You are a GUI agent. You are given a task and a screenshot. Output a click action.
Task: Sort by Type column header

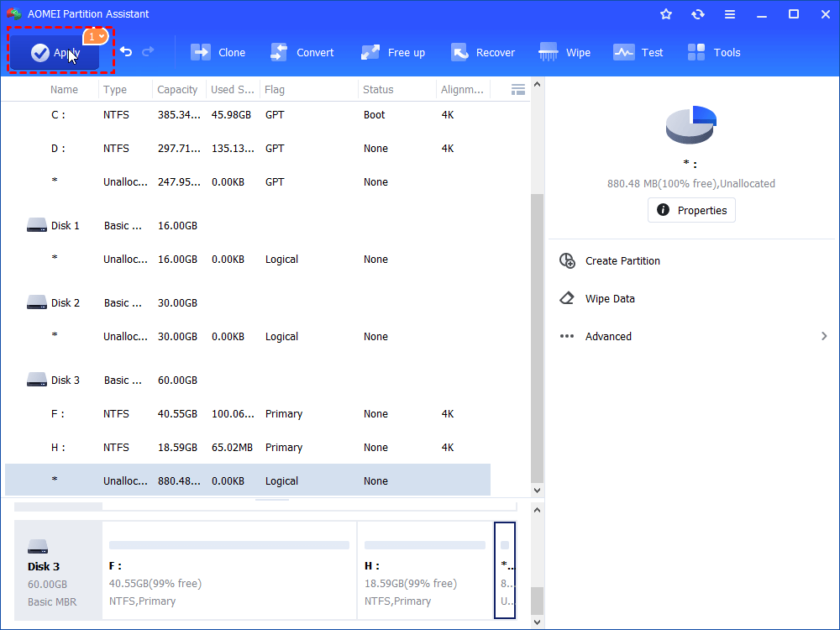click(115, 90)
